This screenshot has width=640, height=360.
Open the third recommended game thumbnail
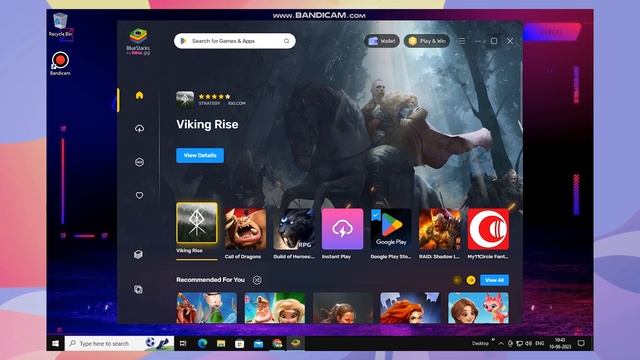(x=342, y=308)
